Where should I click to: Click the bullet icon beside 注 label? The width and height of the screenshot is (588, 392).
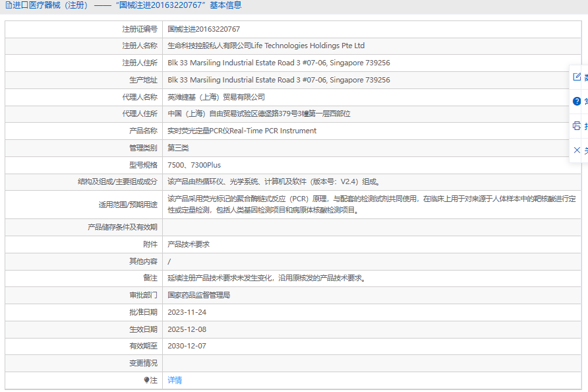pos(146,380)
